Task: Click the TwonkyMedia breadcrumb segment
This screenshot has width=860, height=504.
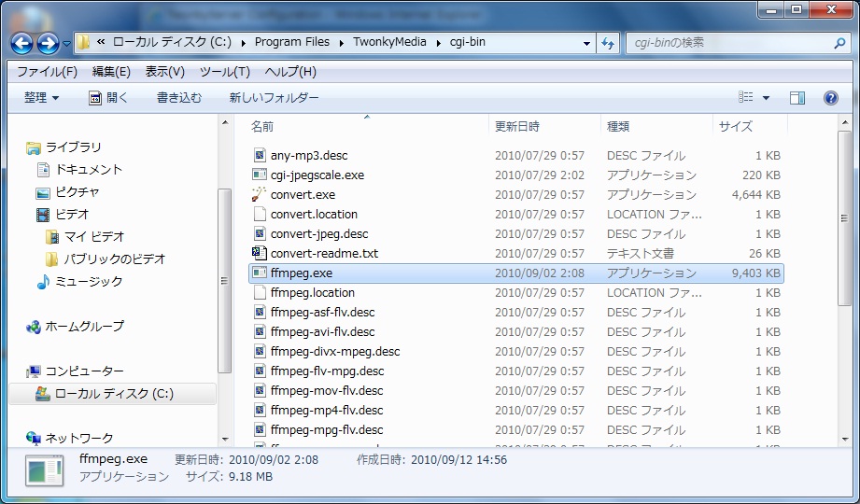Action: click(389, 42)
